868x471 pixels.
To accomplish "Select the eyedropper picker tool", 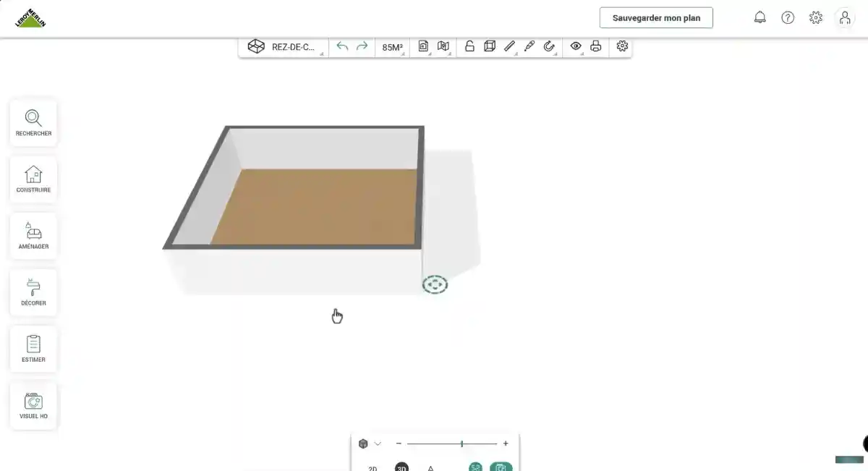I will (529, 46).
